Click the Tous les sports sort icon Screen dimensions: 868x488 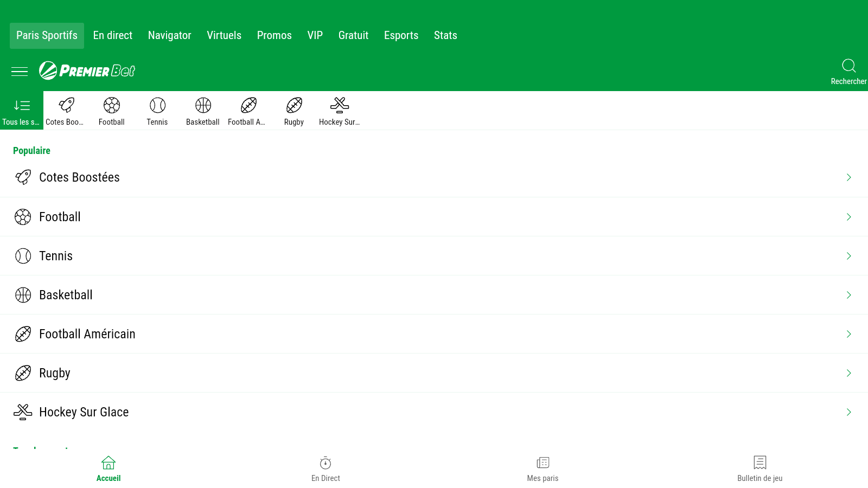(22, 105)
